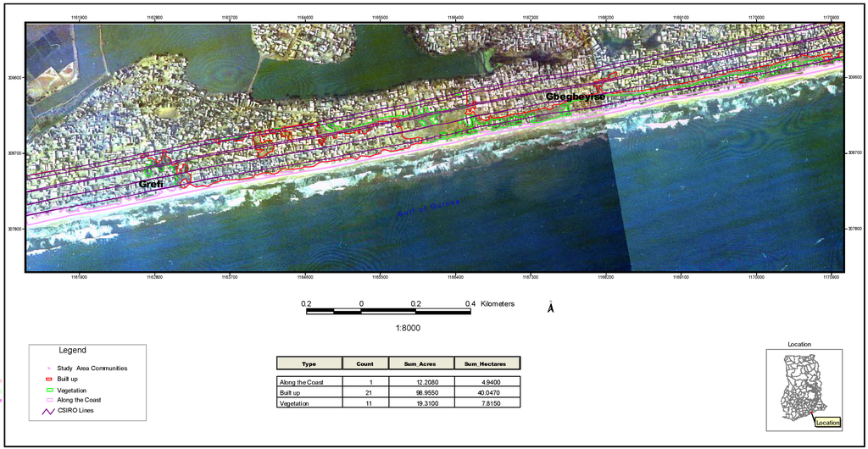Click the 'Type' table column header
The width and height of the screenshot is (868, 449).
pos(309,363)
